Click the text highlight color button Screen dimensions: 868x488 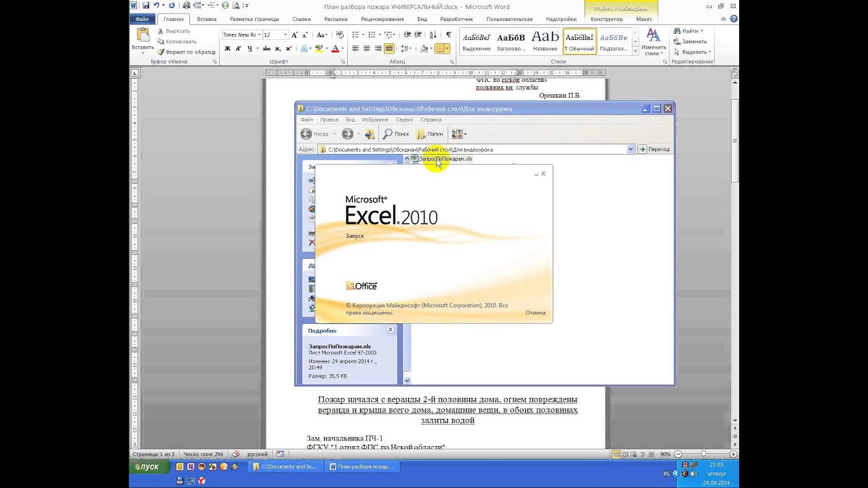tap(318, 49)
